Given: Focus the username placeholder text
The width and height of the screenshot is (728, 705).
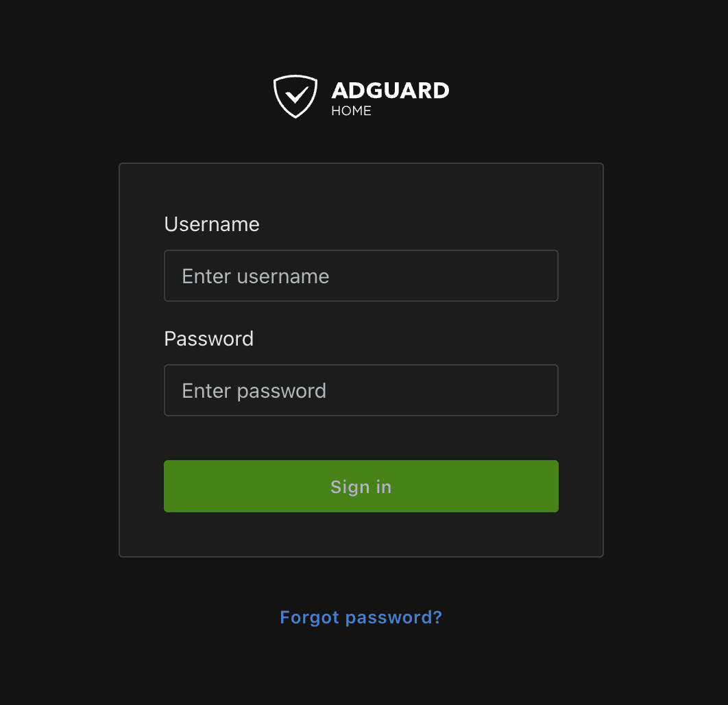Looking at the screenshot, I should tap(255, 275).
